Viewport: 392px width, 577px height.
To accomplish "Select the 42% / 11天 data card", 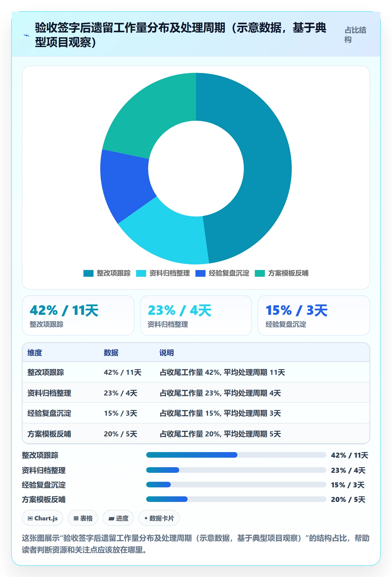I will [78, 315].
